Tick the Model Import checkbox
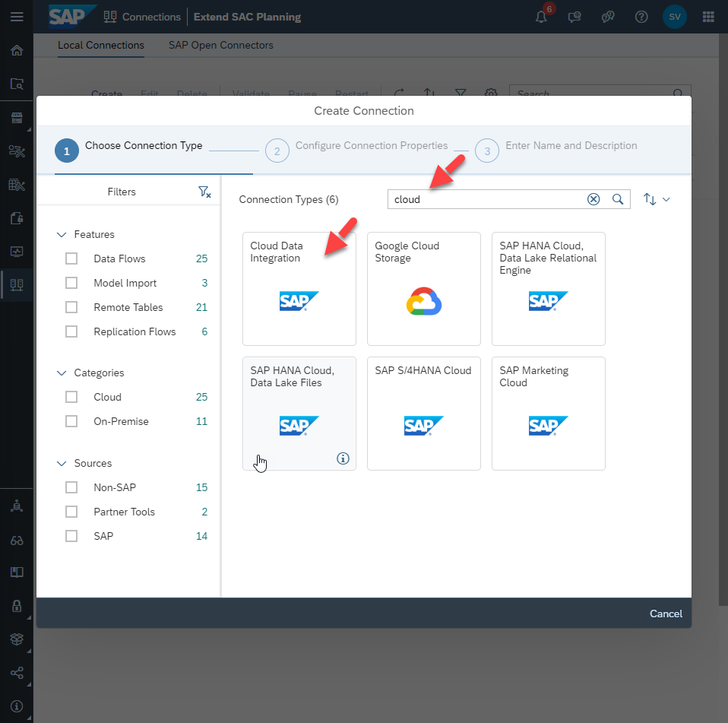 [71, 283]
